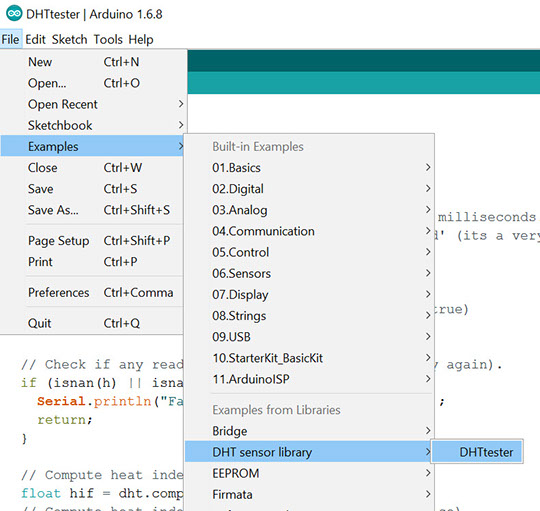The width and height of the screenshot is (540, 511).
Task: Expand the 02.Digital examples submenu
Action: tap(309, 189)
